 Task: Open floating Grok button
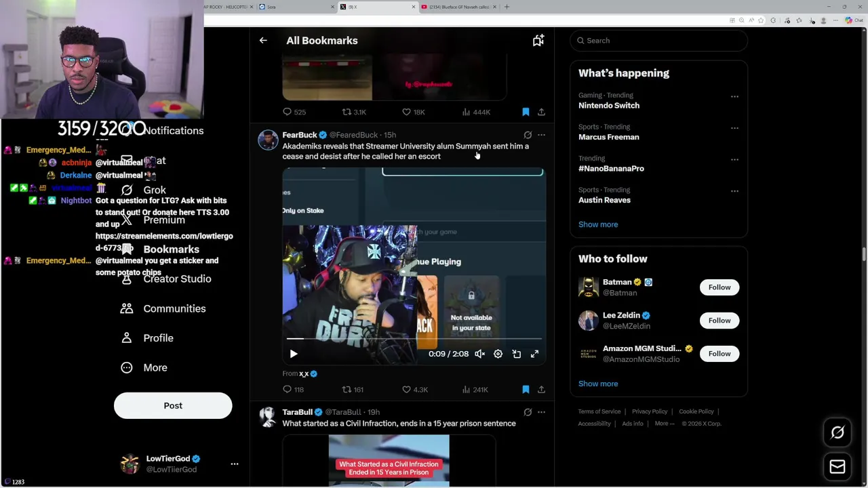[837, 432]
